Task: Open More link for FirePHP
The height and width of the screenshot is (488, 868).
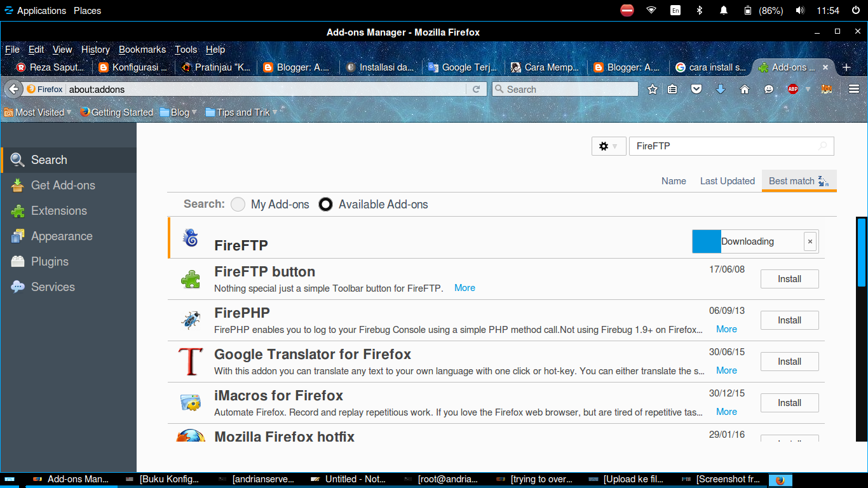Action: 726,329
